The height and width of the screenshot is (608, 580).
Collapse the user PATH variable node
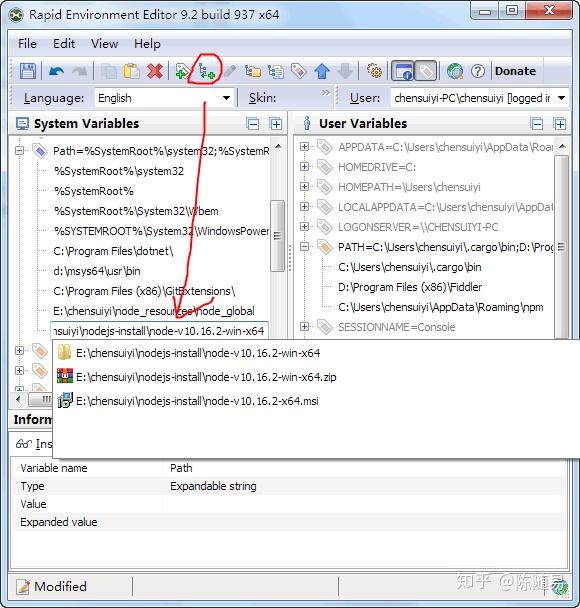coord(304,247)
